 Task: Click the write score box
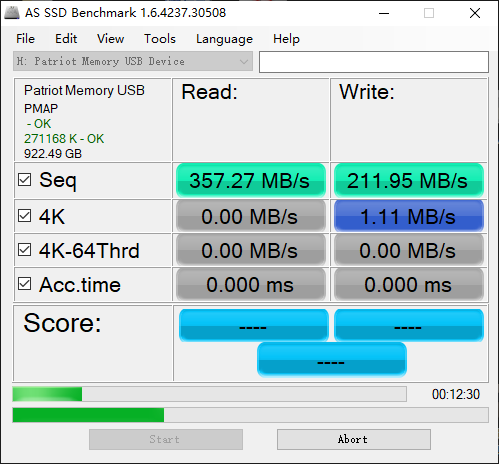coord(409,325)
